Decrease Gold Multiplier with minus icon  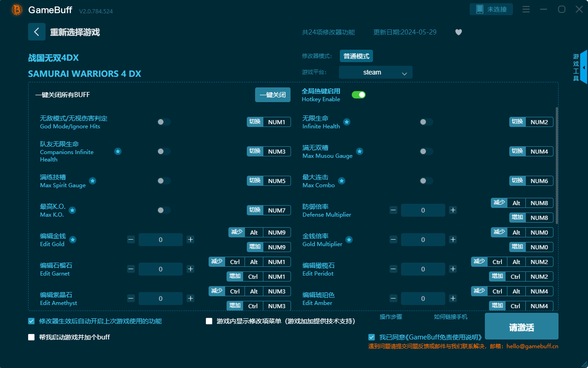point(393,240)
